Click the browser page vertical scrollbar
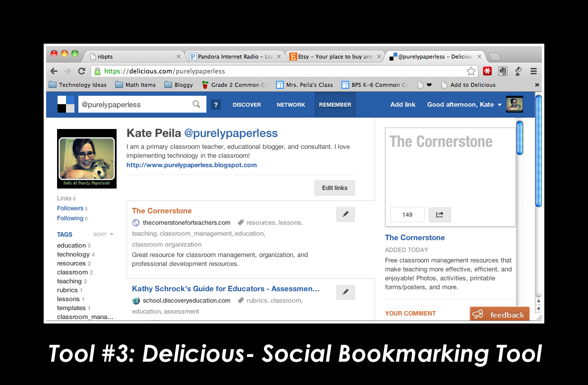 pos(538,151)
